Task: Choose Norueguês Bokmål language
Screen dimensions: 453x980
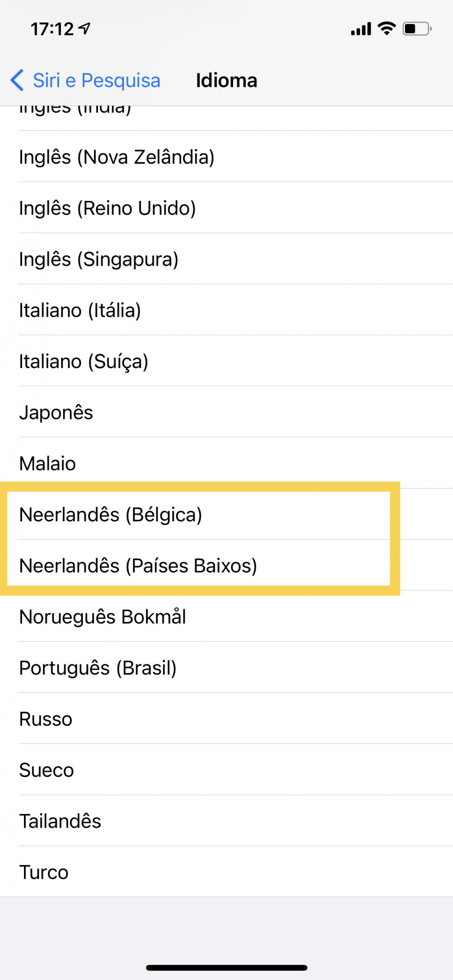Action: tap(102, 616)
